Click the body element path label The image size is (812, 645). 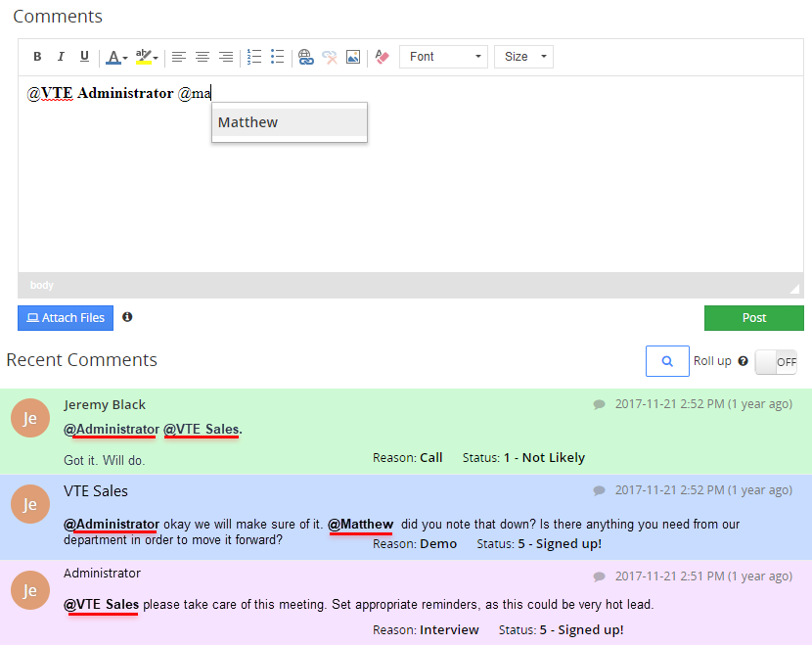pyautogui.click(x=41, y=285)
